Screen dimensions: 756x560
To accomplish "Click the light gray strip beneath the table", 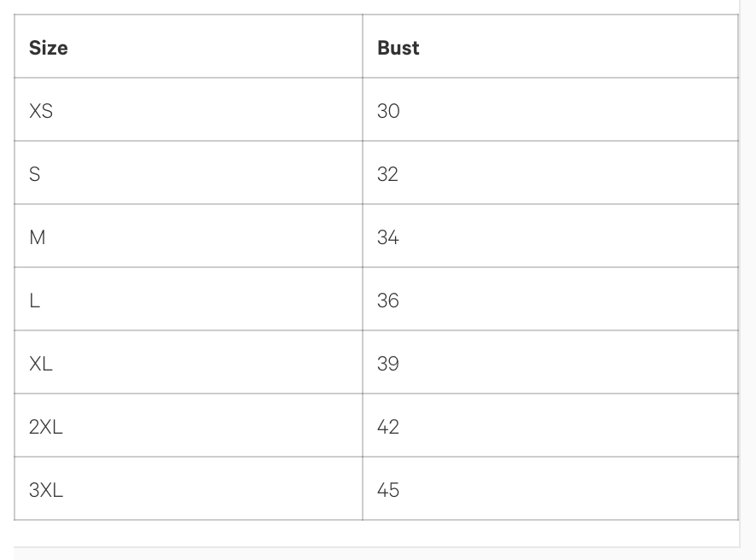I will [375, 554].
